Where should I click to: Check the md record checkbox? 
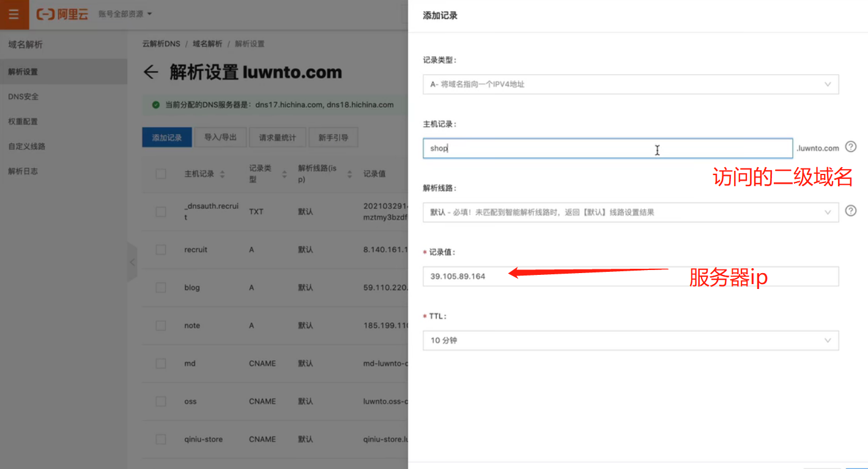(161, 364)
